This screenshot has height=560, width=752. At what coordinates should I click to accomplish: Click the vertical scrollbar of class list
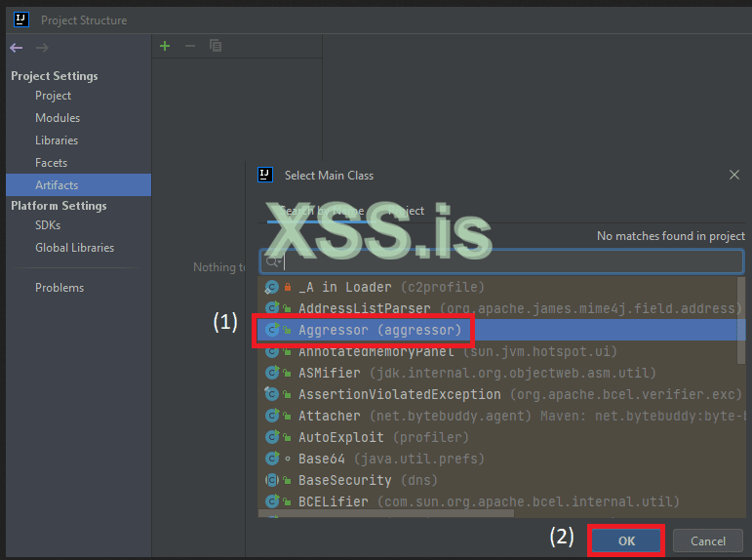click(741, 320)
